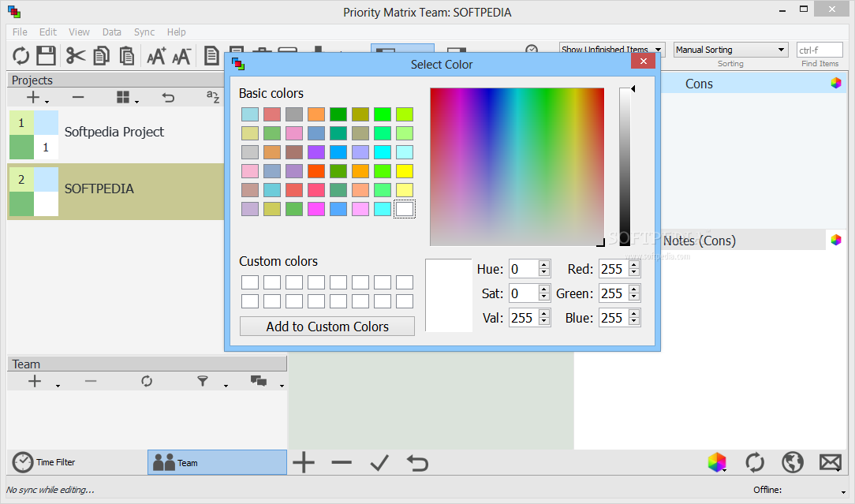The image size is (855, 504).
Task: Click the globe icon in bottom bar
Action: point(792,462)
